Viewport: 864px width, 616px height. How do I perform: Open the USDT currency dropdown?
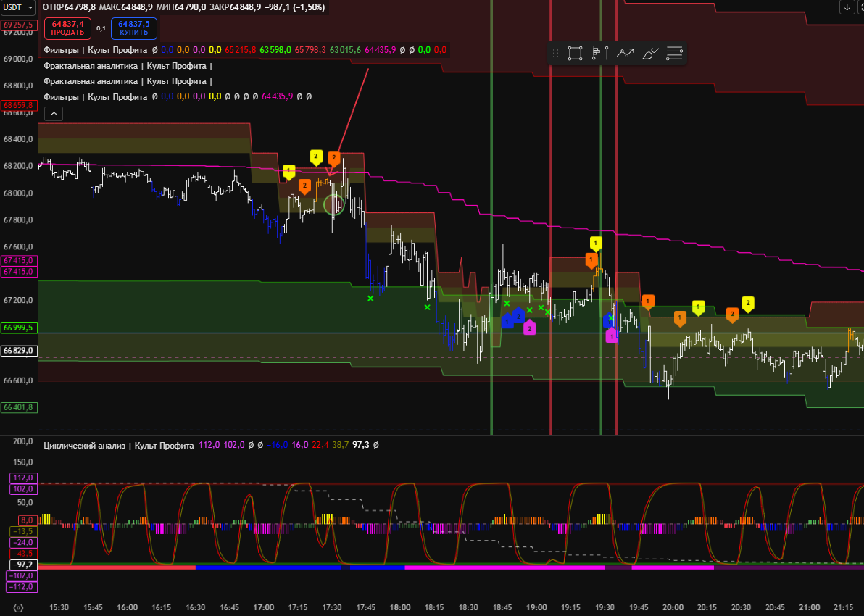(x=19, y=7)
